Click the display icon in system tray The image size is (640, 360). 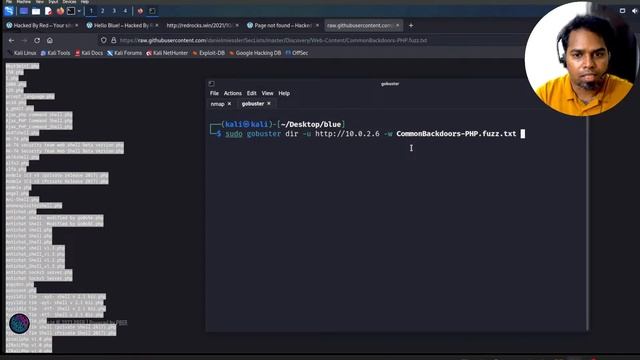pos(622,11)
